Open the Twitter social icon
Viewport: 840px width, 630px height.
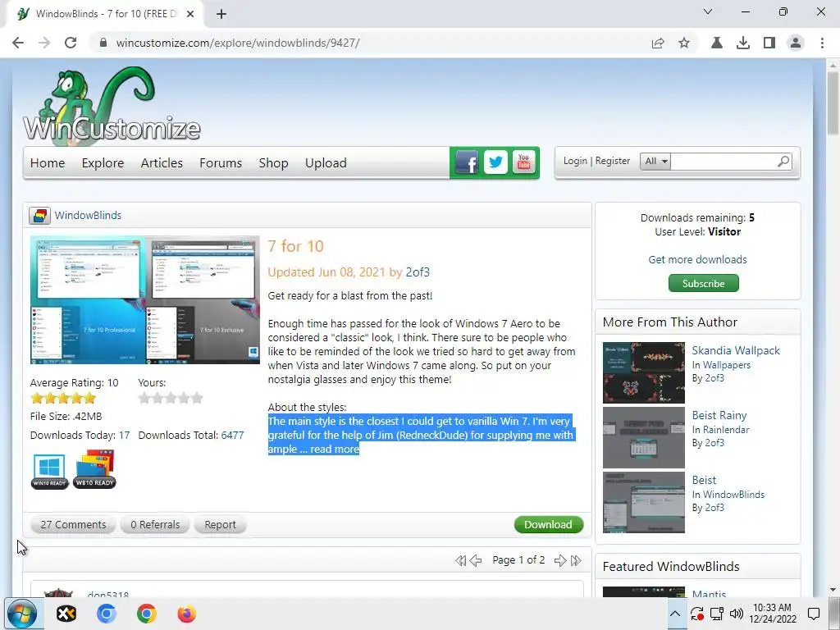pos(495,162)
